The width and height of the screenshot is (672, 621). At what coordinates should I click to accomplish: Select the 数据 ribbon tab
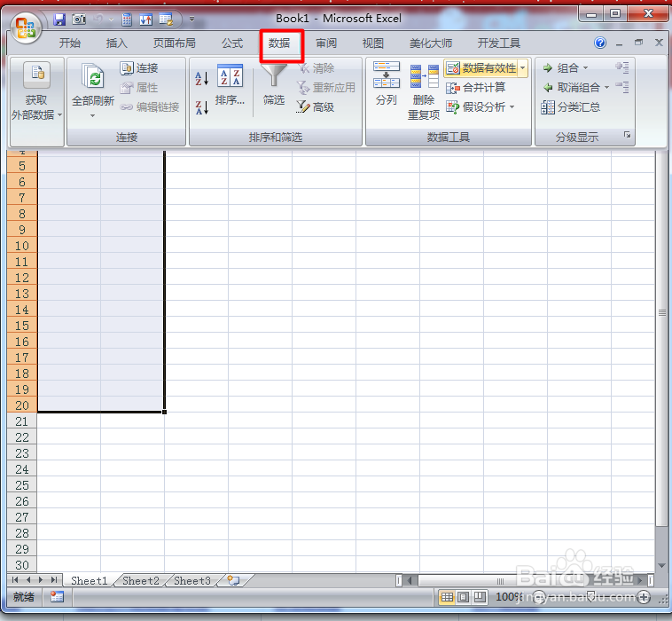pyautogui.click(x=279, y=43)
